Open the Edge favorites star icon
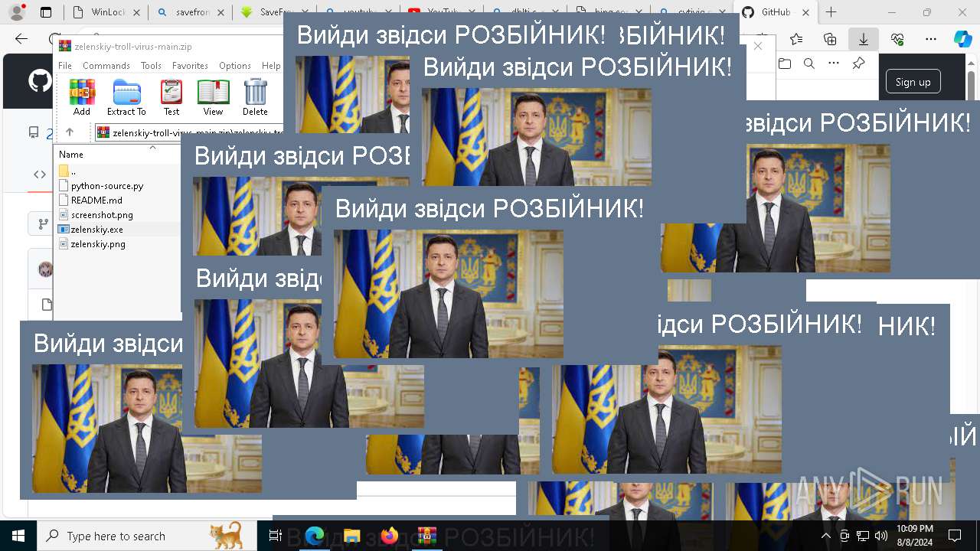 (x=796, y=39)
